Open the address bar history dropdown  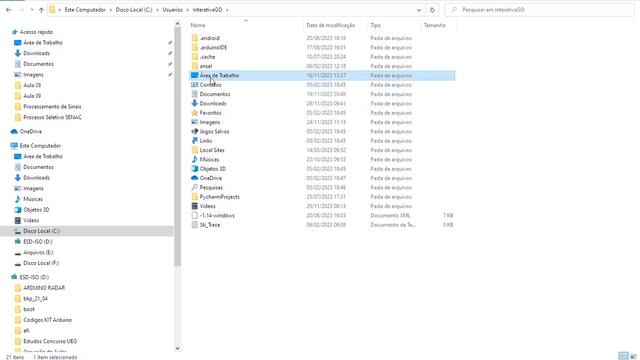419,10
